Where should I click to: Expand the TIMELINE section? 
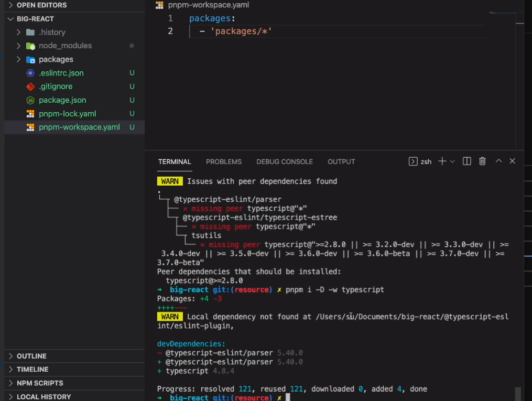tap(10, 369)
